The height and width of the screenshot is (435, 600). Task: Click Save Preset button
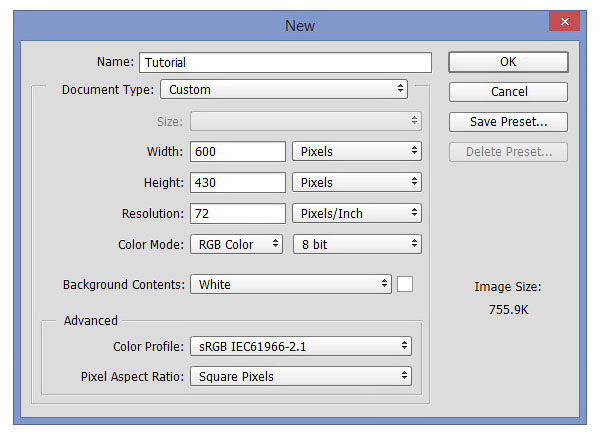point(508,122)
